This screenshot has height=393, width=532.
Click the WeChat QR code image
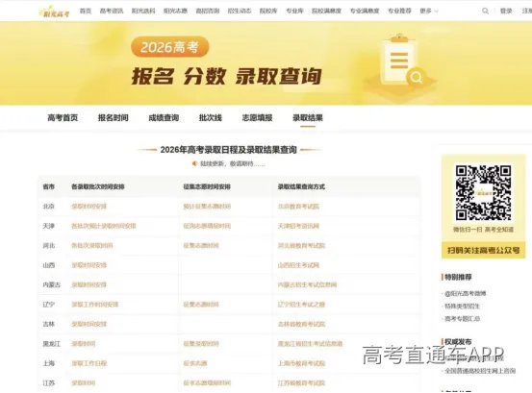tap(483, 192)
